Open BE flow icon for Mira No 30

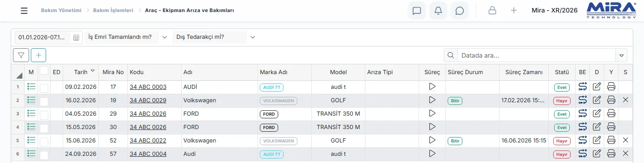582,127
